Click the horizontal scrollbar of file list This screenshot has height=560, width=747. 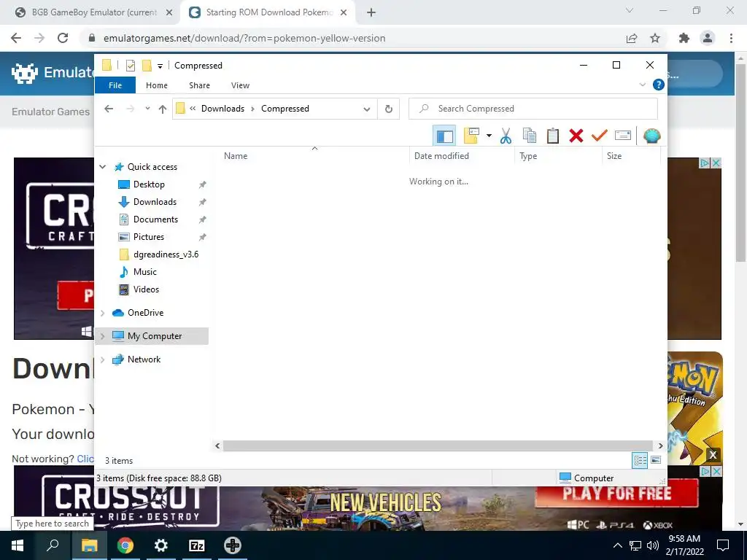438,446
